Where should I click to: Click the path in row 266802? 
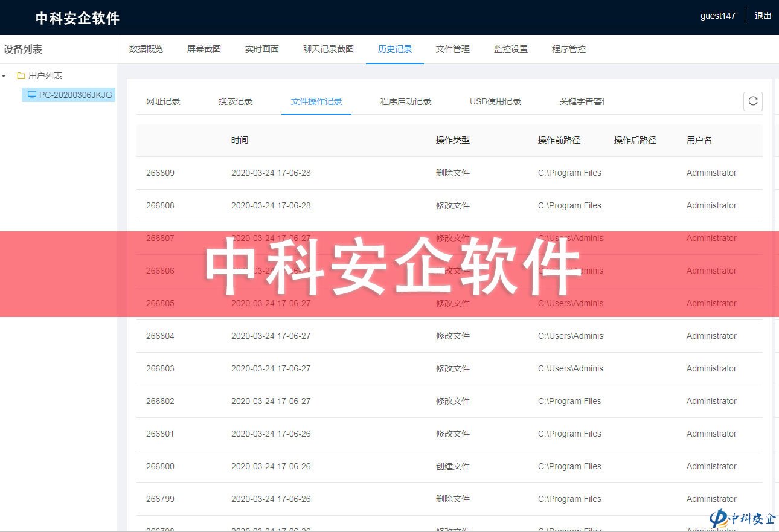pos(569,401)
